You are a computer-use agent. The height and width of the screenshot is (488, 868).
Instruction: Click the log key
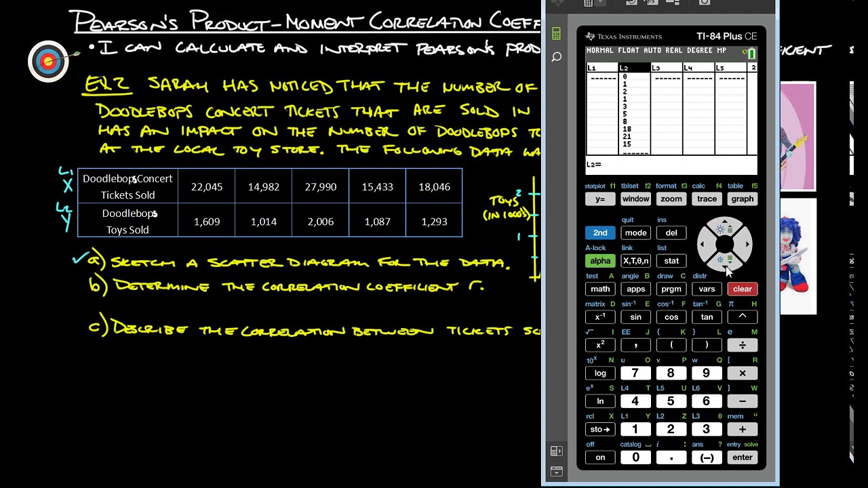[600, 373]
